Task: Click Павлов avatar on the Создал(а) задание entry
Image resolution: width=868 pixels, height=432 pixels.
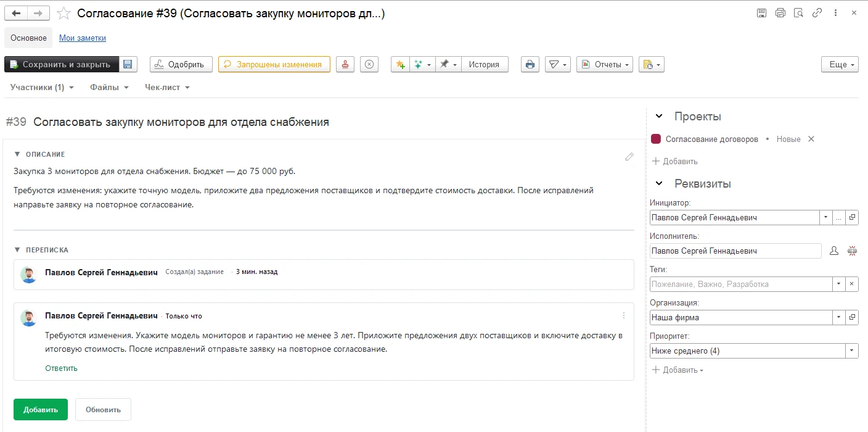Action: (28, 275)
